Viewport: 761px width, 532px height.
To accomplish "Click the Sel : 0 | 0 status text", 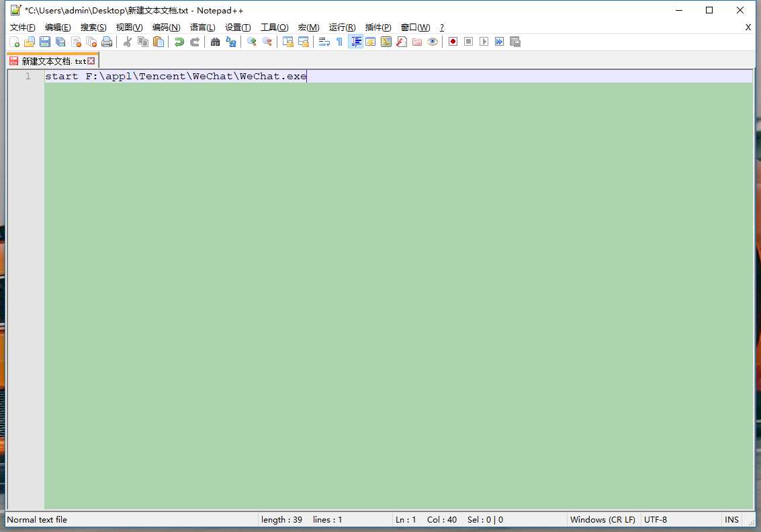I will (486, 519).
